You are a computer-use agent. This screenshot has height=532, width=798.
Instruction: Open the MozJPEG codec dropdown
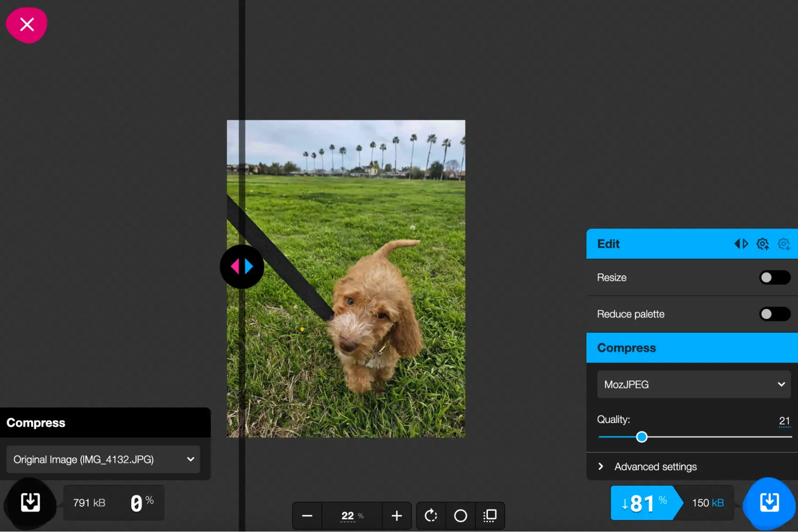(693, 384)
